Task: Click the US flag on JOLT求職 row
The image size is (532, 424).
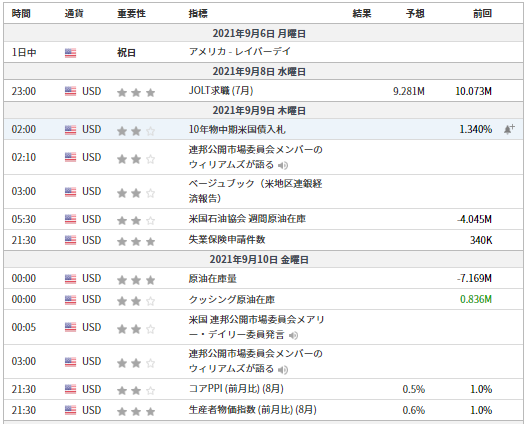Action: [70, 91]
